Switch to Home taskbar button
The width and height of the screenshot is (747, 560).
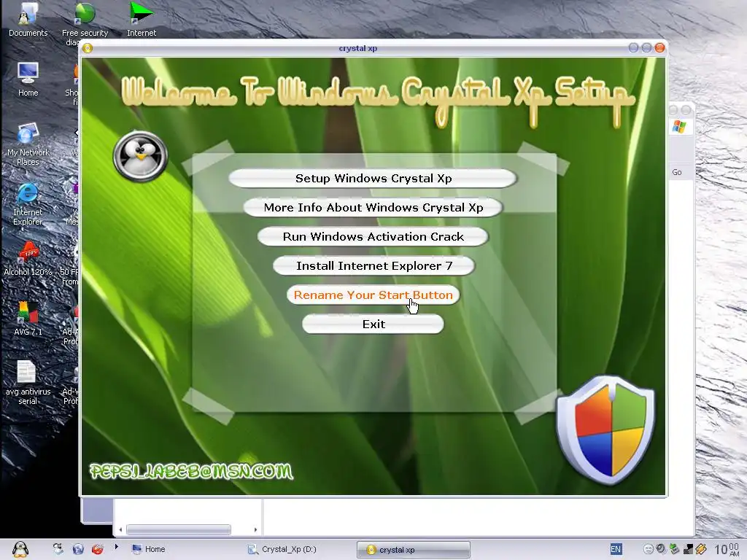pyautogui.click(x=148, y=549)
